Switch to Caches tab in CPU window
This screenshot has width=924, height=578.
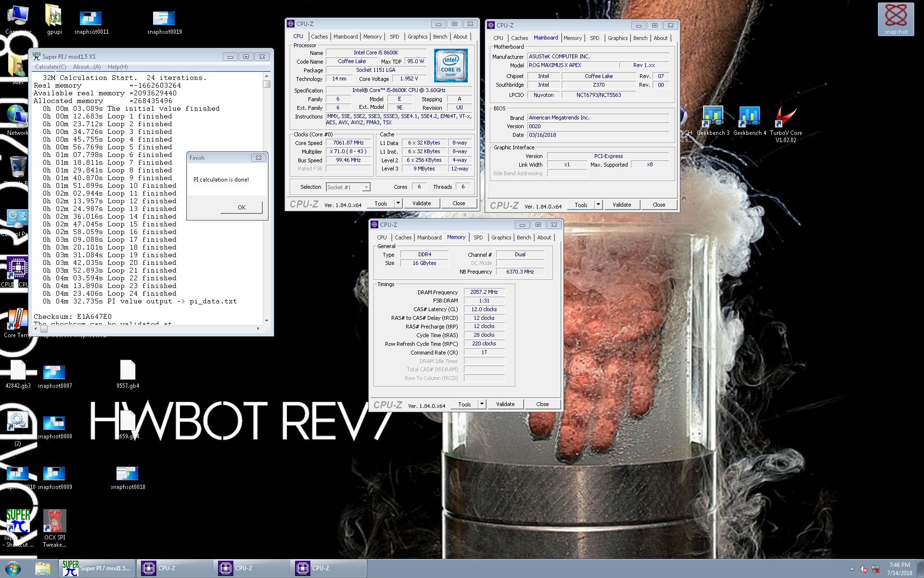point(319,37)
